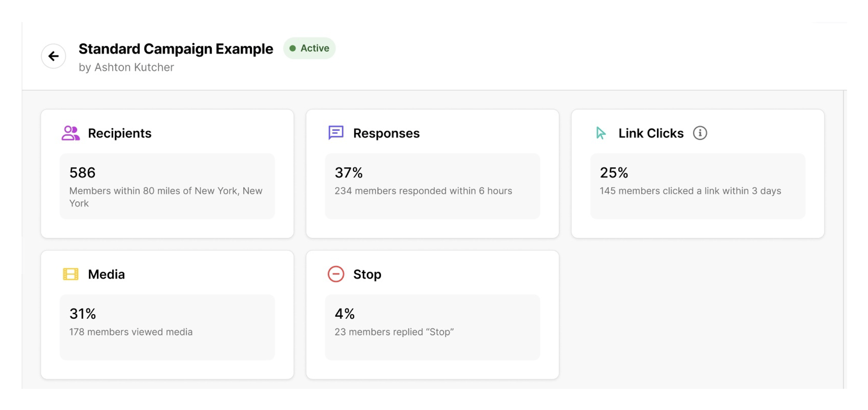The height and width of the screenshot is (410, 868).
Task: Select the 25% link clicks stat box
Action: (698, 186)
